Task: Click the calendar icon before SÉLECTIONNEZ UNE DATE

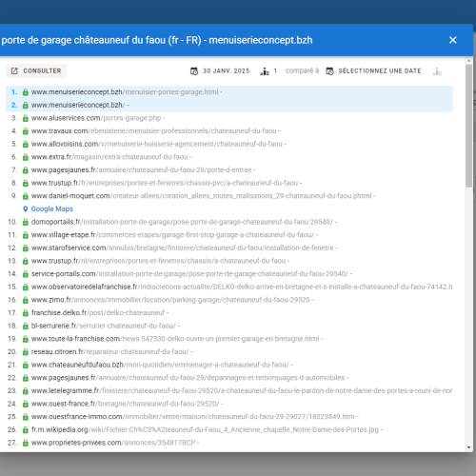Action: [329, 71]
